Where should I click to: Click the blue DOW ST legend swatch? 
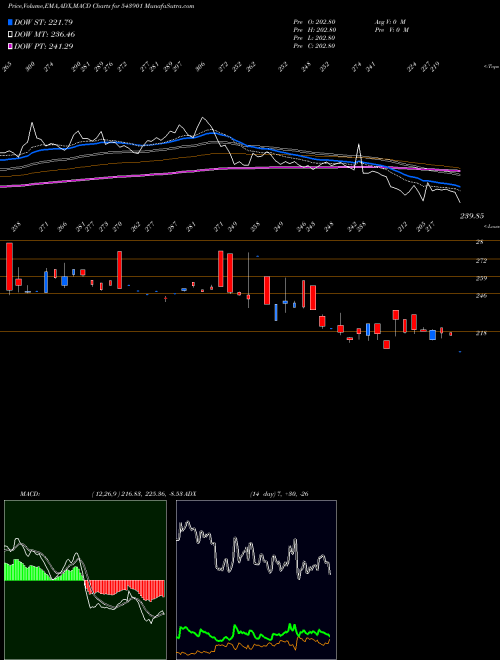click(x=10, y=22)
